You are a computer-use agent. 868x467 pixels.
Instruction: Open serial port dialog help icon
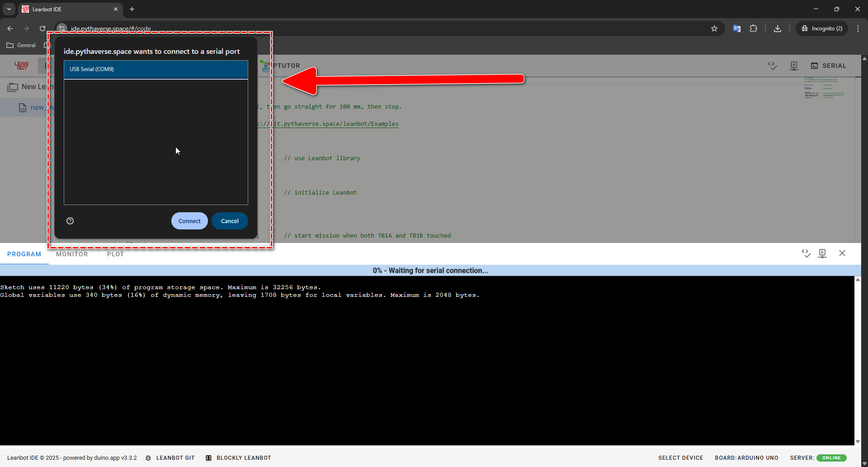[x=70, y=221]
